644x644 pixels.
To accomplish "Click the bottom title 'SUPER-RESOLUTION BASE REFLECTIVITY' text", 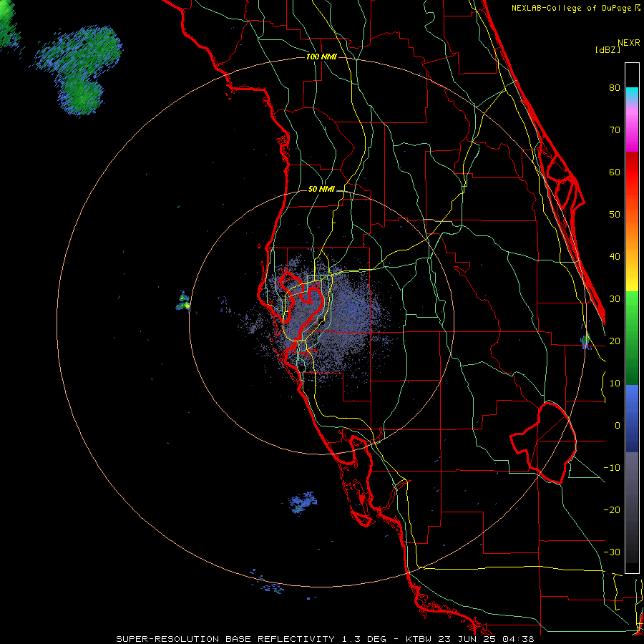I will (x=225, y=639).
